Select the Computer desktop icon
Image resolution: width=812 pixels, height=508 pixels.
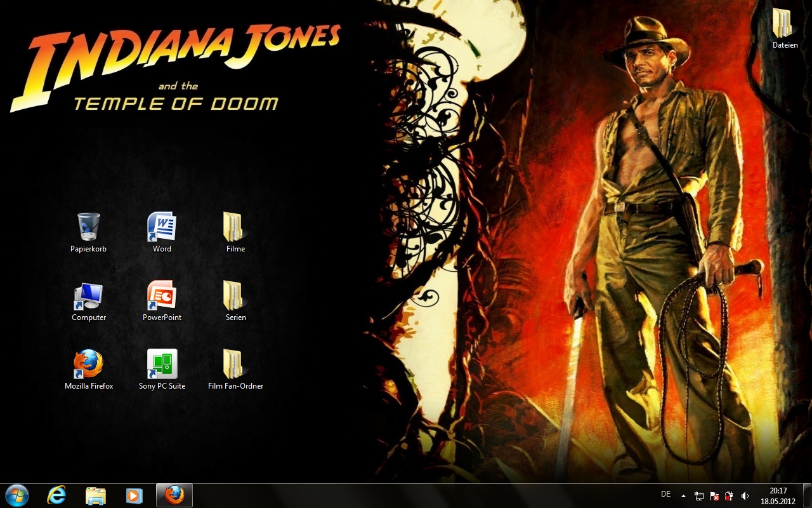point(88,296)
